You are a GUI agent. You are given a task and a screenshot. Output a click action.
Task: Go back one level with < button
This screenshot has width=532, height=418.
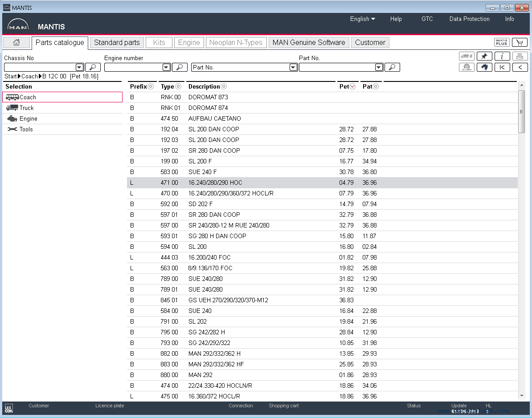point(520,67)
